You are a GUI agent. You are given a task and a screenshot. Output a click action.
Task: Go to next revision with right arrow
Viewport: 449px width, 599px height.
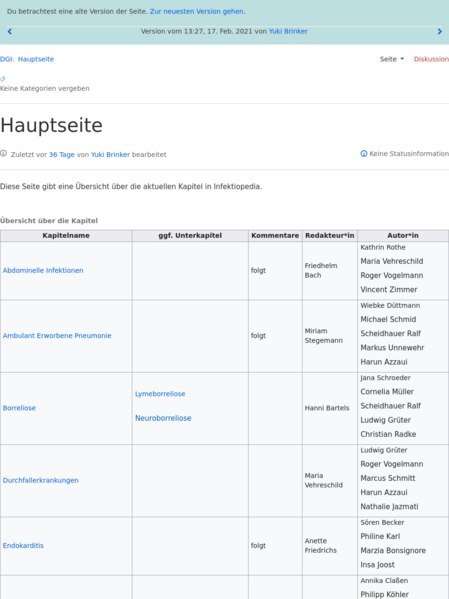439,31
